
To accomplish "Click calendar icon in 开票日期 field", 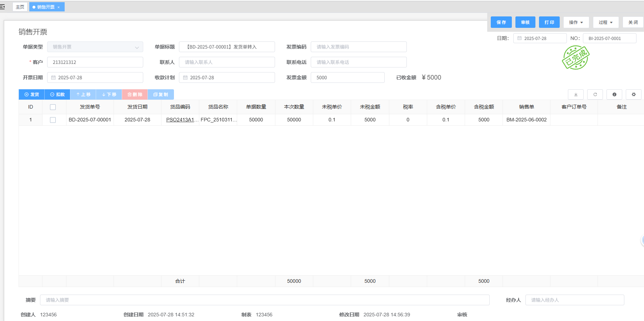I will (x=53, y=77).
